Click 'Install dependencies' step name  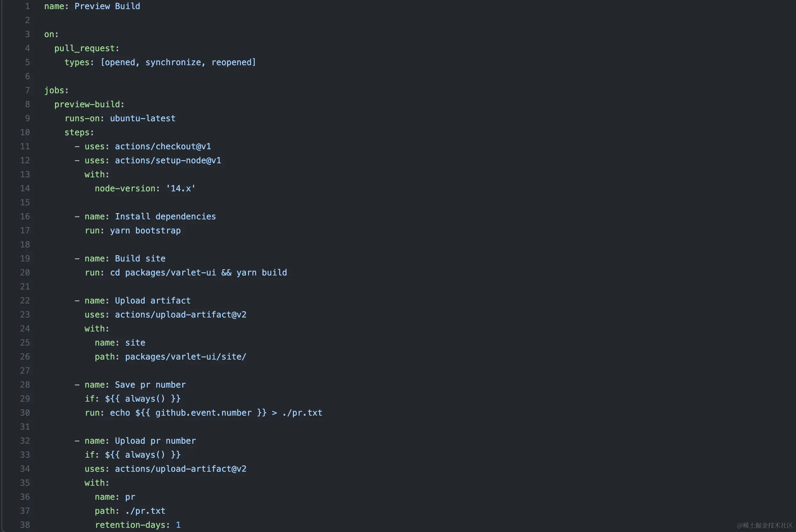click(165, 217)
